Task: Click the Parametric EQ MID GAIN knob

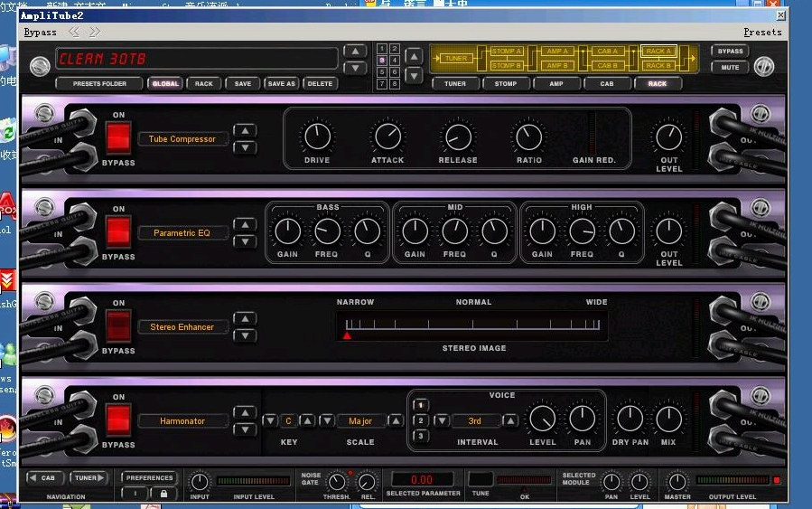Action: point(415,231)
